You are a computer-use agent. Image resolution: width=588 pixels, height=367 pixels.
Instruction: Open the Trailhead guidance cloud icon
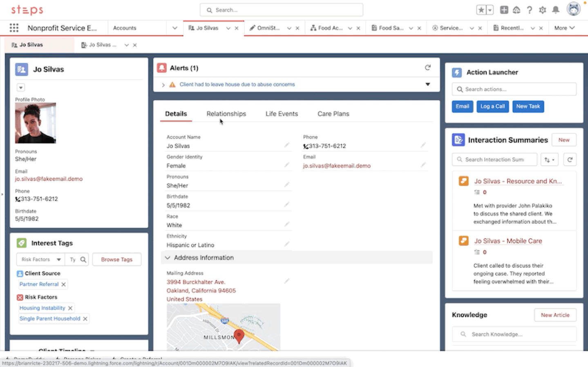click(516, 10)
